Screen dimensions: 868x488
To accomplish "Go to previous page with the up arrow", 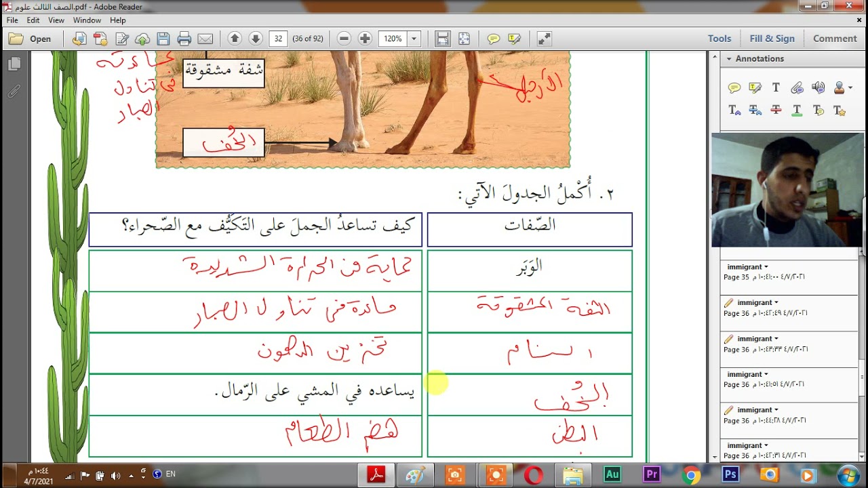I will click(235, 39).
